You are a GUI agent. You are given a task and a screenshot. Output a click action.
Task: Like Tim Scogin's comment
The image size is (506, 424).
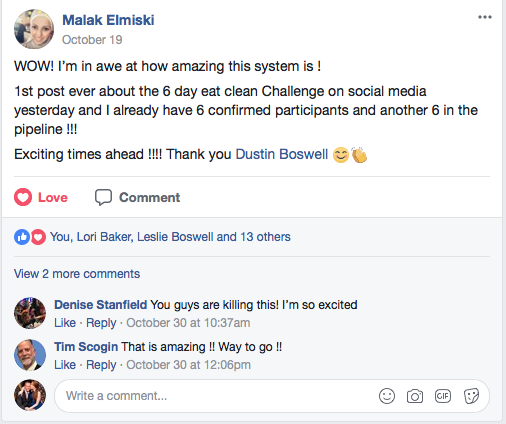tap(65, 365)
